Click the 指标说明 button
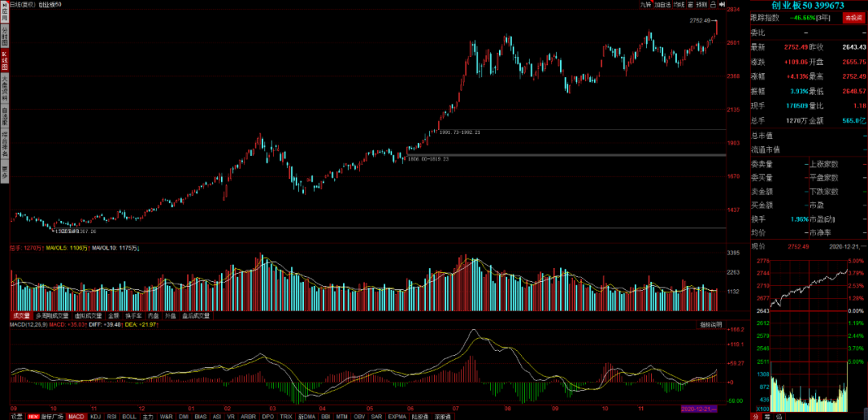 point(710,324)
